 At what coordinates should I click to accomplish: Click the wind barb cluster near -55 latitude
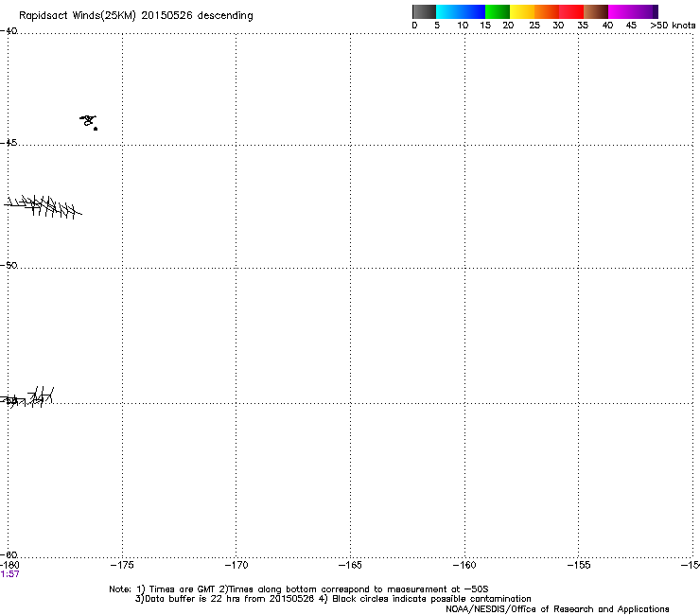pos(26,397)
